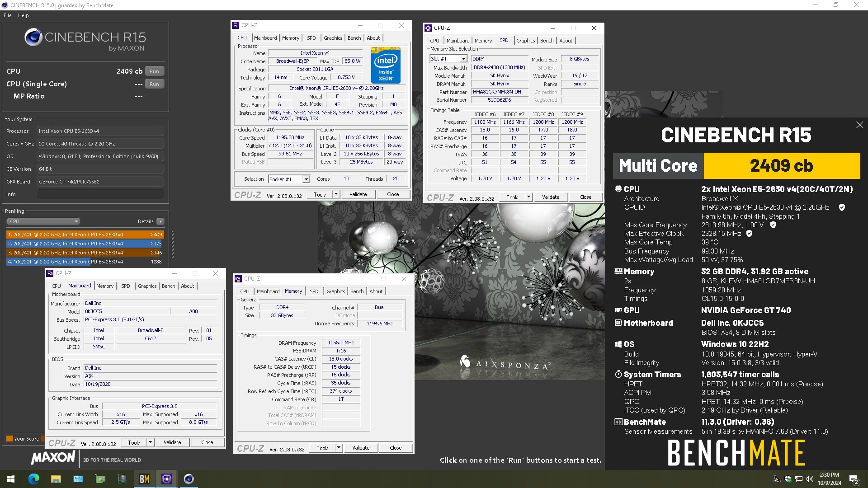The width and height of the screenshot is (868, 488).
Task: Click the Multi Core 2409 cb score banner
Action: click(x=736, y=166)
